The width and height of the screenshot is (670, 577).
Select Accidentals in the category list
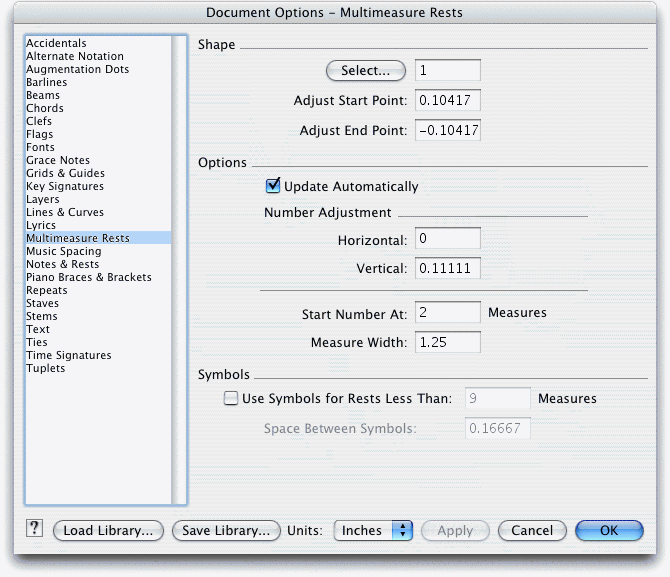56,43
